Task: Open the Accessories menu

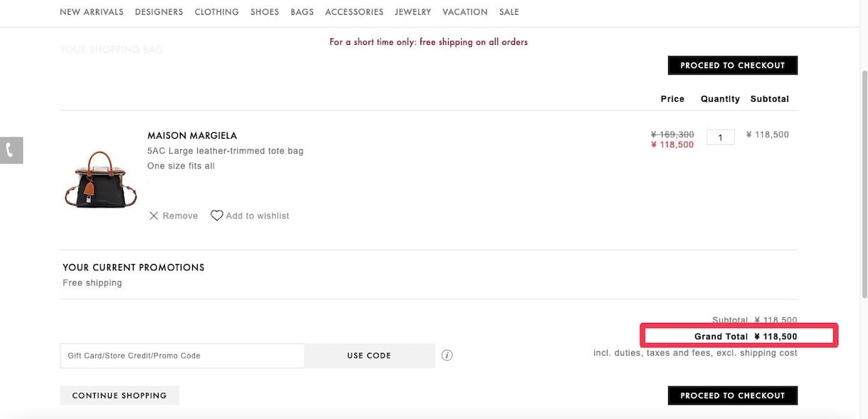Action: click(x=354, y=12)
